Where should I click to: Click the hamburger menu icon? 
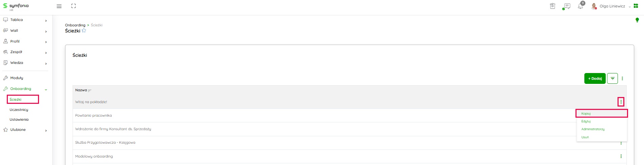[x=59, y=6]
